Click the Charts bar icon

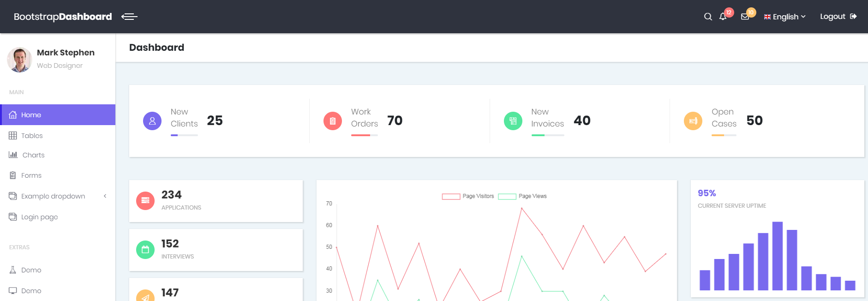click(x=13, y=155)
